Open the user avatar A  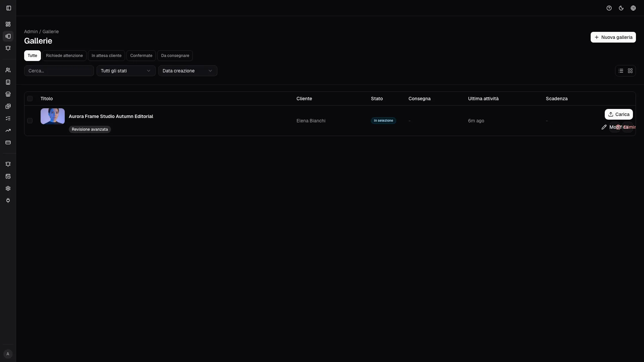(8, 354)
